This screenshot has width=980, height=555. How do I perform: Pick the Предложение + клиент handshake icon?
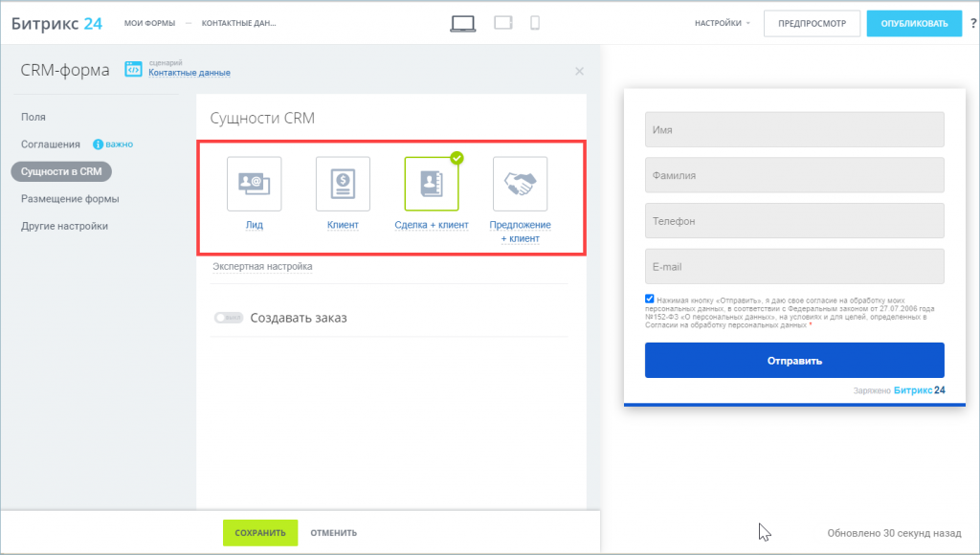(520, 184)
